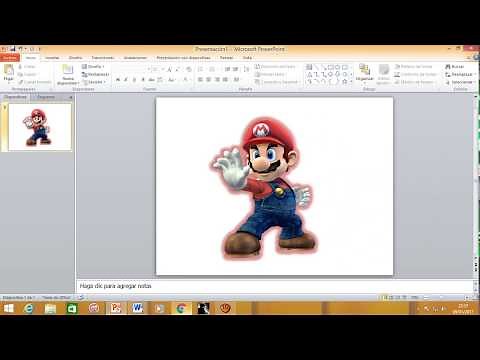Click the columns icon in paragraph group
This screenshot has height=360, width=480.
[237, 80]
